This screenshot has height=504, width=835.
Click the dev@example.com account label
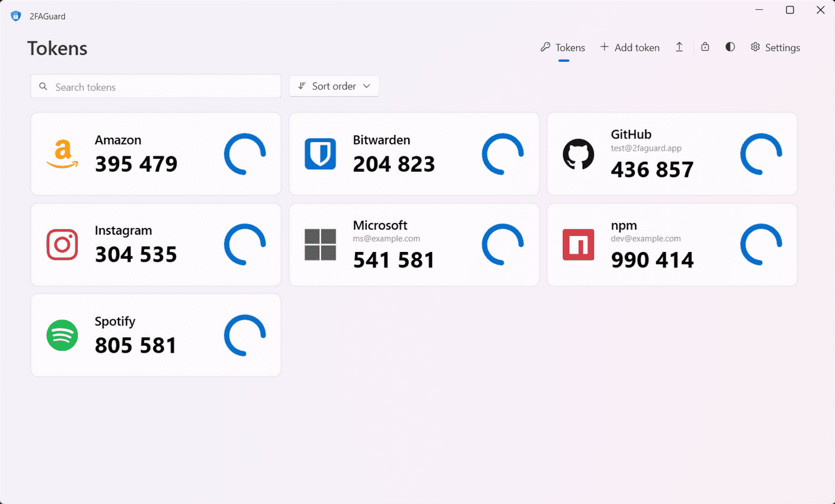coord(646,238)
